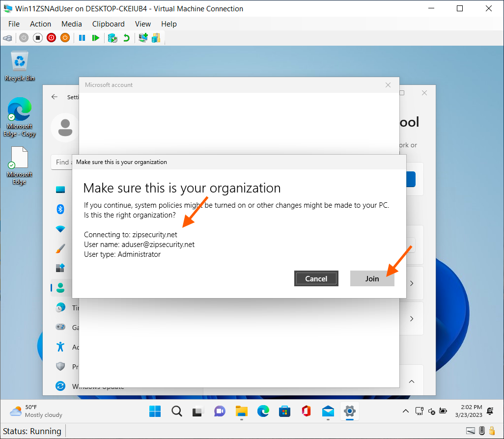Click the Ctrl+Alt+Del toolbar icon
The width and height of the screenshot is (504, 439).
[x=7, y=38]
